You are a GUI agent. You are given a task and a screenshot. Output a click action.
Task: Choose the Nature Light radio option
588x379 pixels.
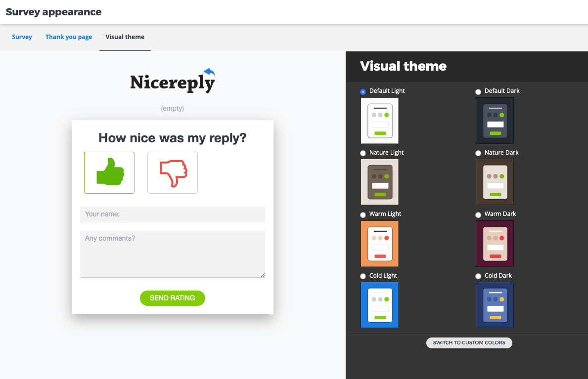click(363, 153)
